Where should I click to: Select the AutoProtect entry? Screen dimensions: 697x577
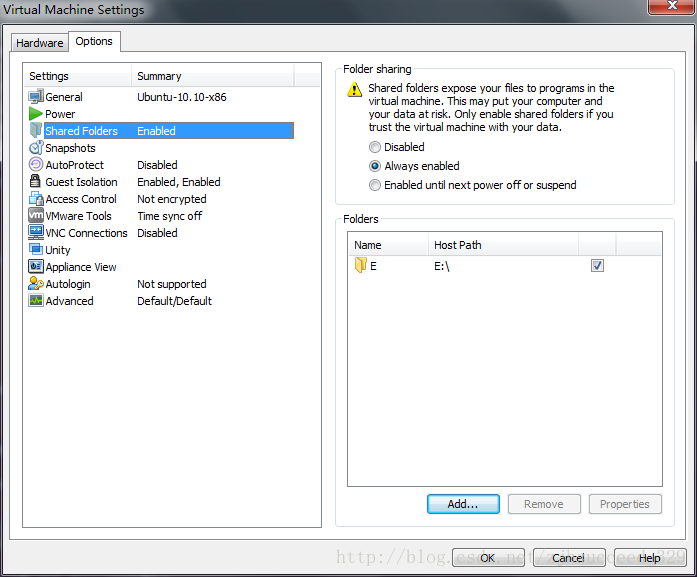click(160, 165)
